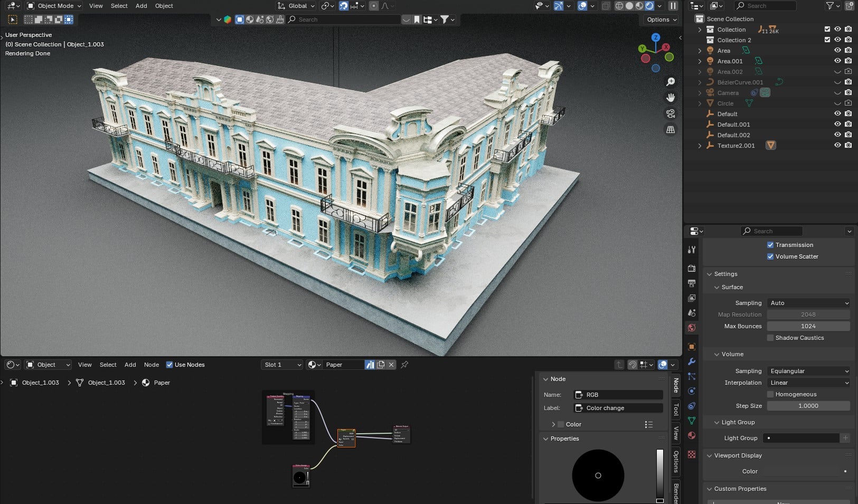Enable the Rendered viewport shading mode

pyautogui.click(x=649, y=6)
